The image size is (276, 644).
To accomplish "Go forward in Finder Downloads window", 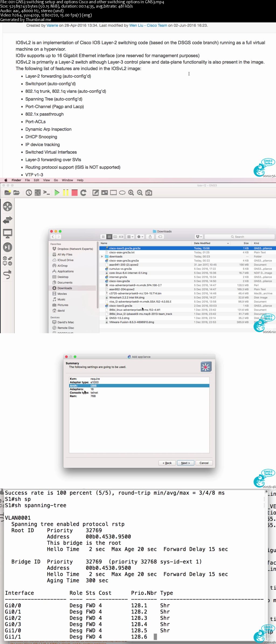I will pyautogui.click(x=58, y=237).
